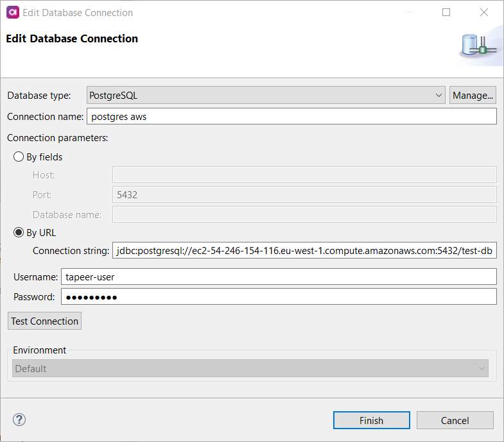Image resolution: width=504 pixels, height=442 pixels.
Task: Click inside the Connection string field
Action: (x=304, y=251)
